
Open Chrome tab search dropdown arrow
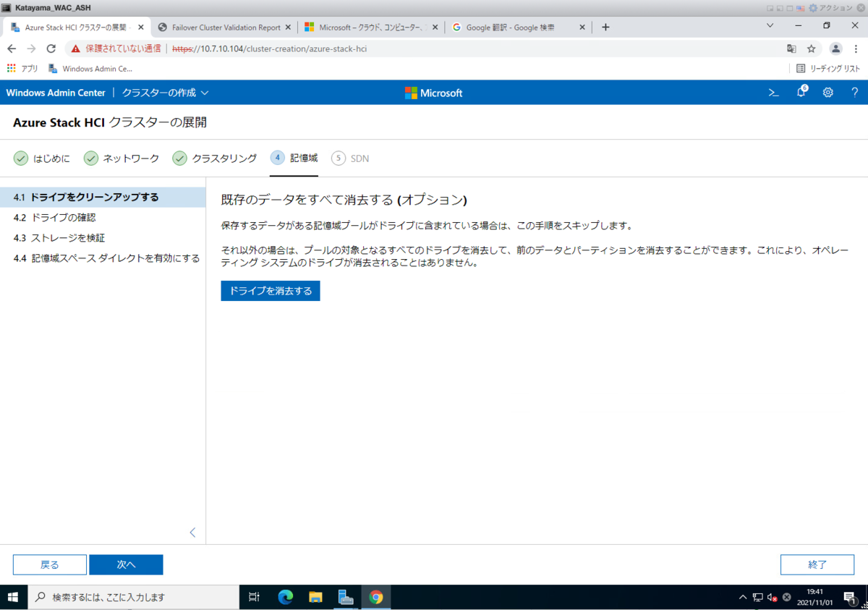pos(770,25)
